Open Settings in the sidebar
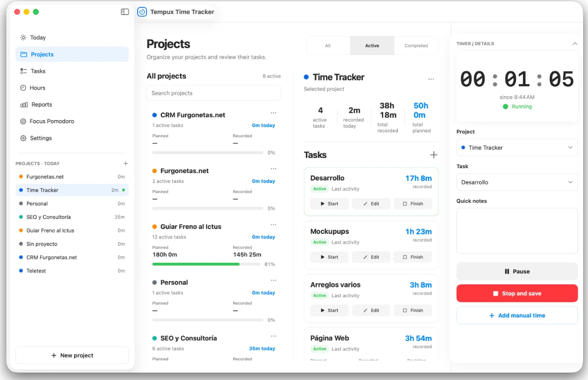 tap(72, 138)
